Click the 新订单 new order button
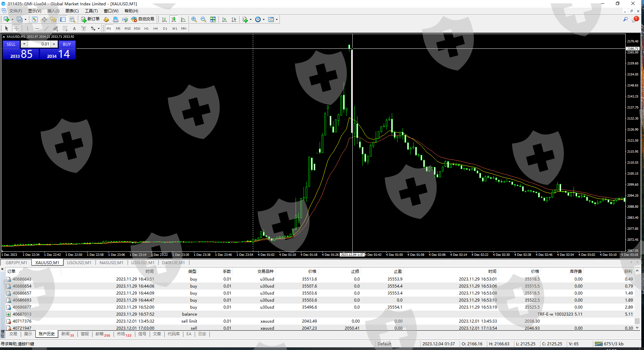644x350 pixels. click(x=90, y=19)
